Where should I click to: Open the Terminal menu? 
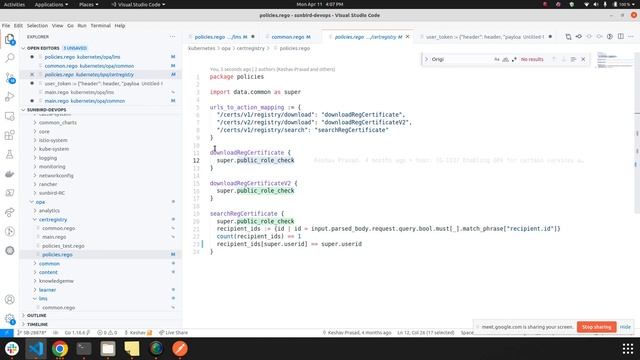pyautogui.click(x=100, y=25)
